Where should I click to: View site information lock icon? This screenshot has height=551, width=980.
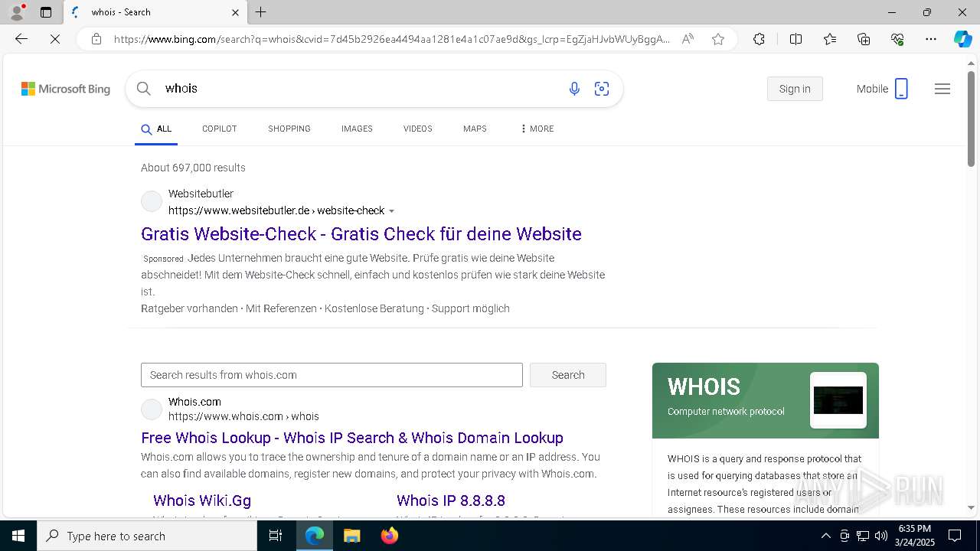pyautogui.click(x=96, y=39)
